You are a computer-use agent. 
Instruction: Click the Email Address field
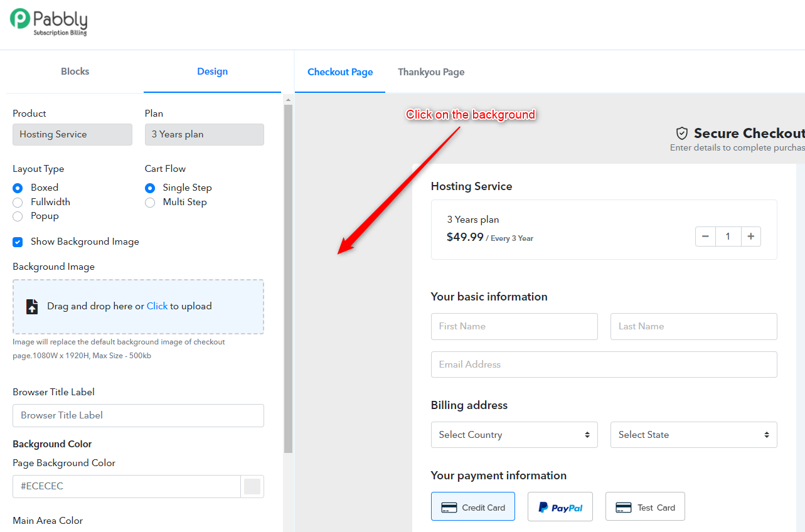pyautogui.click(x=604, y=364)
